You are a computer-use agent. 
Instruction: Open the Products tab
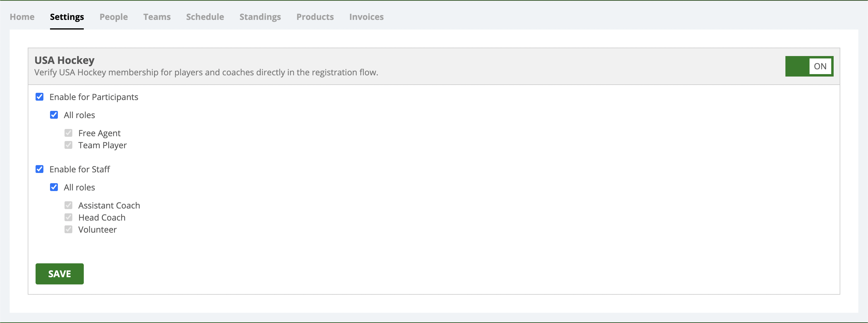(x=315, y=17)
